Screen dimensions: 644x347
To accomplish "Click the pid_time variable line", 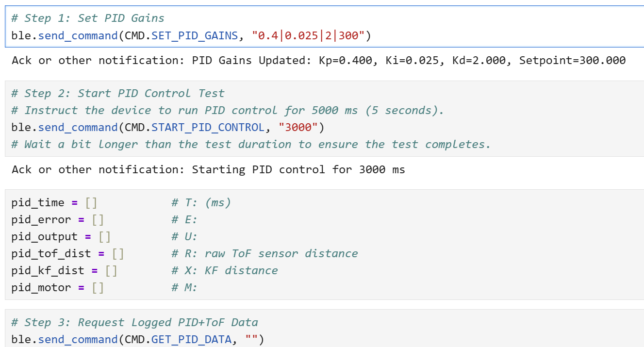I will tap(121, 202).
